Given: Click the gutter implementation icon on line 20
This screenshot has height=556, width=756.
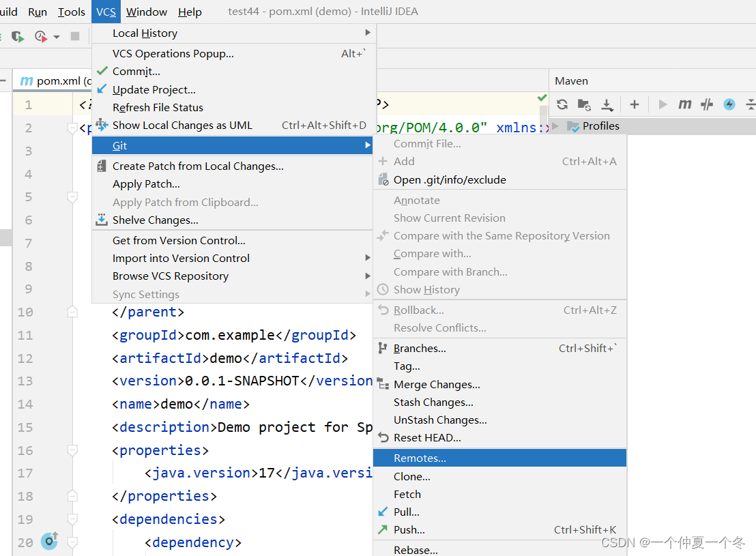Looking at the screenshot, I should click(49, 541).
